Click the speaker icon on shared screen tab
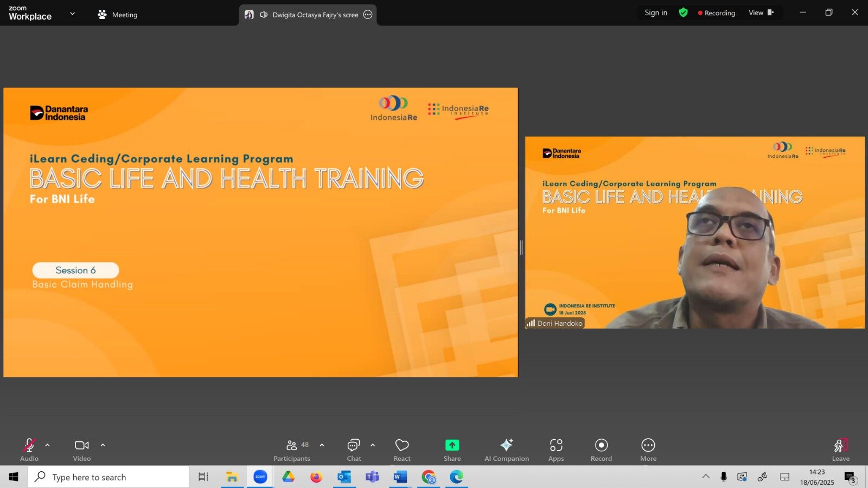Screen dimensions: 868x488 tap(264, 15)
